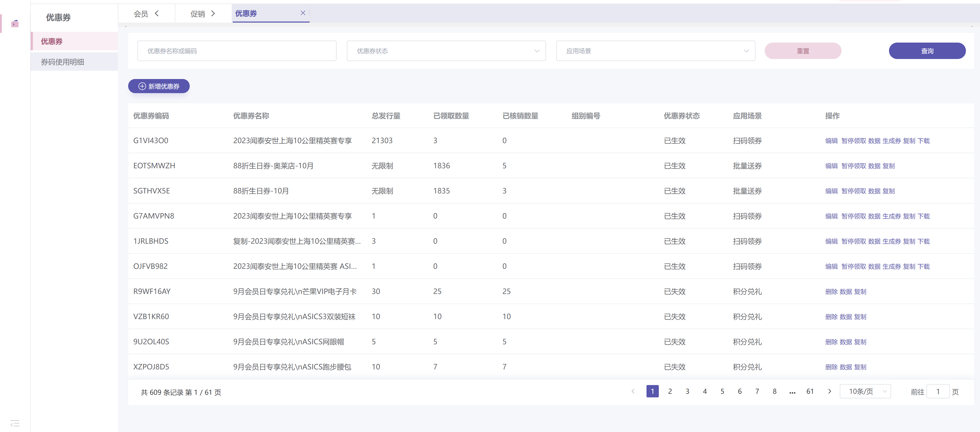Click 复制 for 1JRLBHDS row
Image resolution: width=980 pixels, height=432 pixels.
point(909,241)
